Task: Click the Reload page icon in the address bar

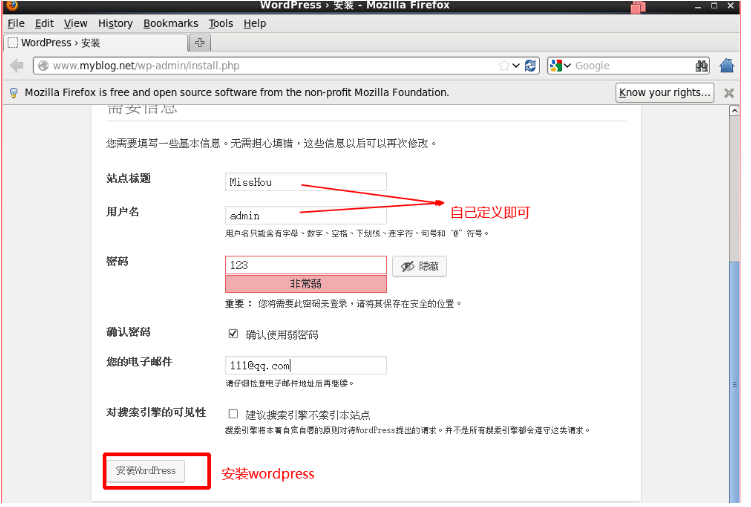Action: pyautogui.click(x=530, y=66)
